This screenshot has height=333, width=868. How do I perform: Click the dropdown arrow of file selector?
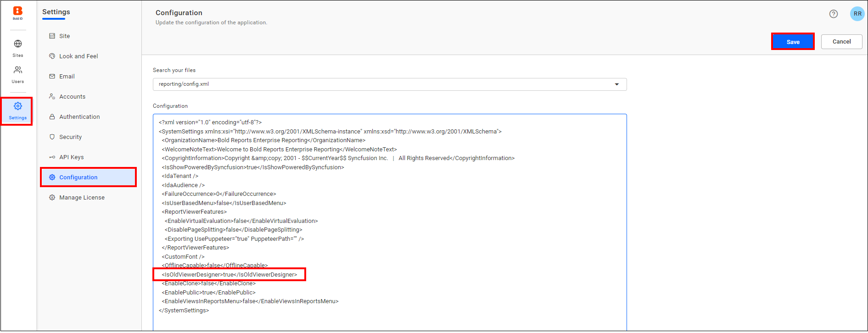pyautogui.click(x=616, y=84)
